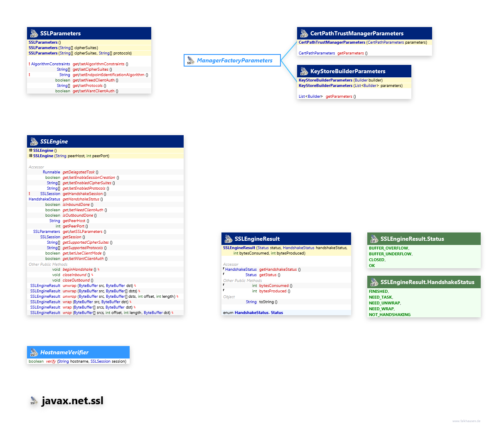Click get/setCipherSuites method in SSLParameters
The width and height of the screenshot is (504, 440).
tap(91, 69)
